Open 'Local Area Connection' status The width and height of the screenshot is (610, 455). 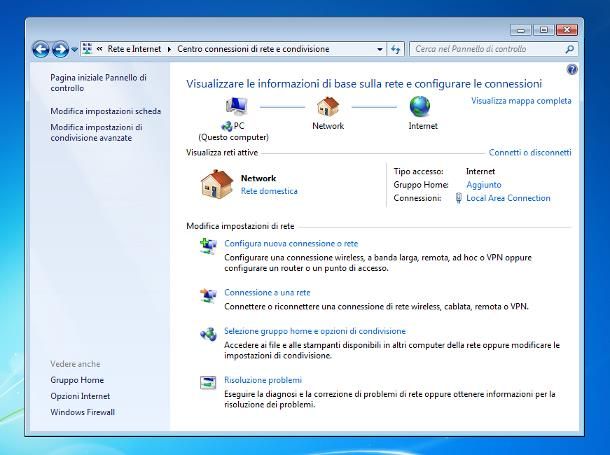tap(508, 198)
